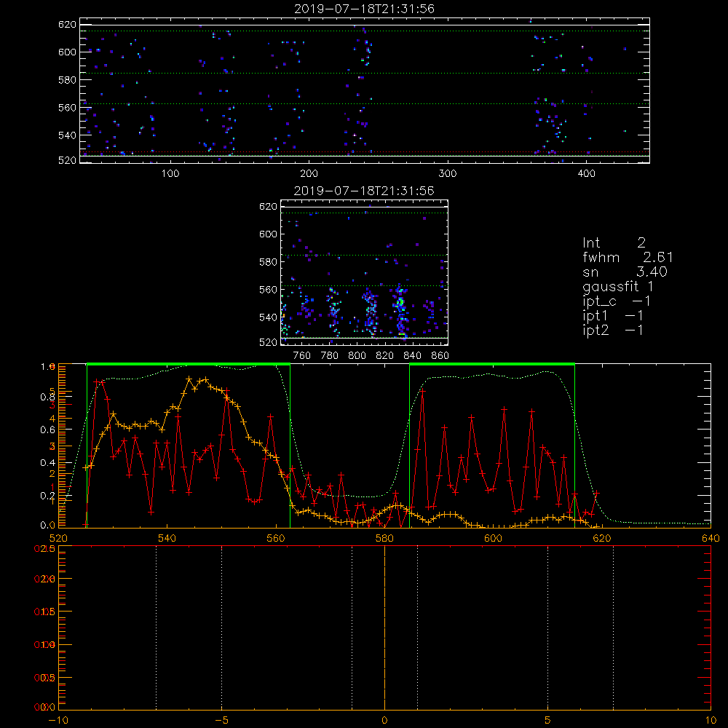728x728 pixels.
Task: Click the 300 x-axis label of top plot
Action: pos(448,174)
